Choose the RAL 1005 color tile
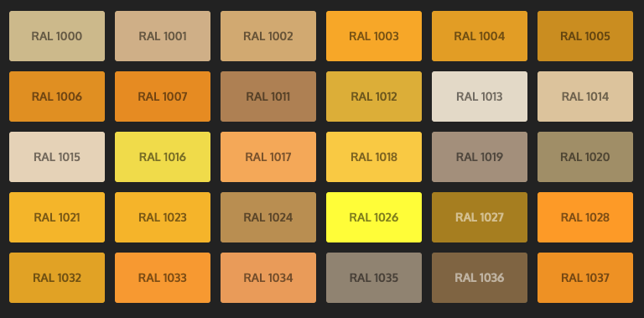Image resolution: width=644 pixels, height=318 pixels. click(585, 36)
